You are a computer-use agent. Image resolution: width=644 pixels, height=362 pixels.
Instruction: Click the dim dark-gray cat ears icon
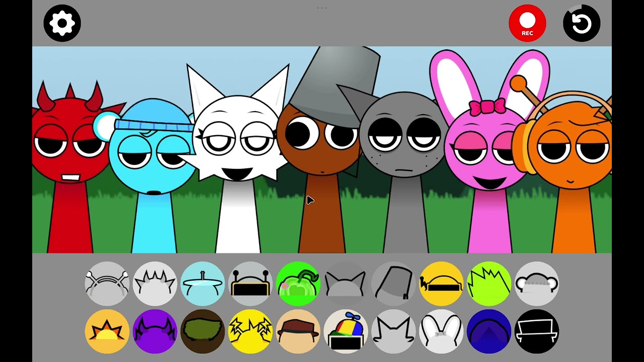click(346, 284)
